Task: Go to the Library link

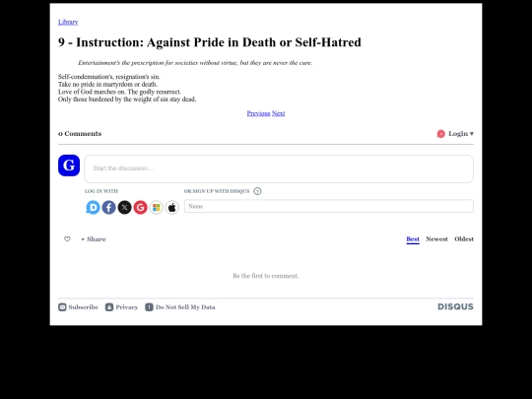Action: [68, 22]
